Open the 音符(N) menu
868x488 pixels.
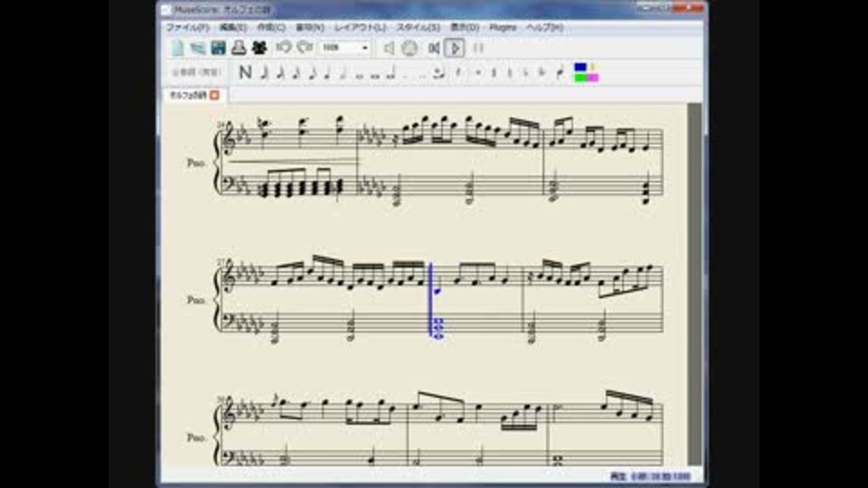[309, 27]
